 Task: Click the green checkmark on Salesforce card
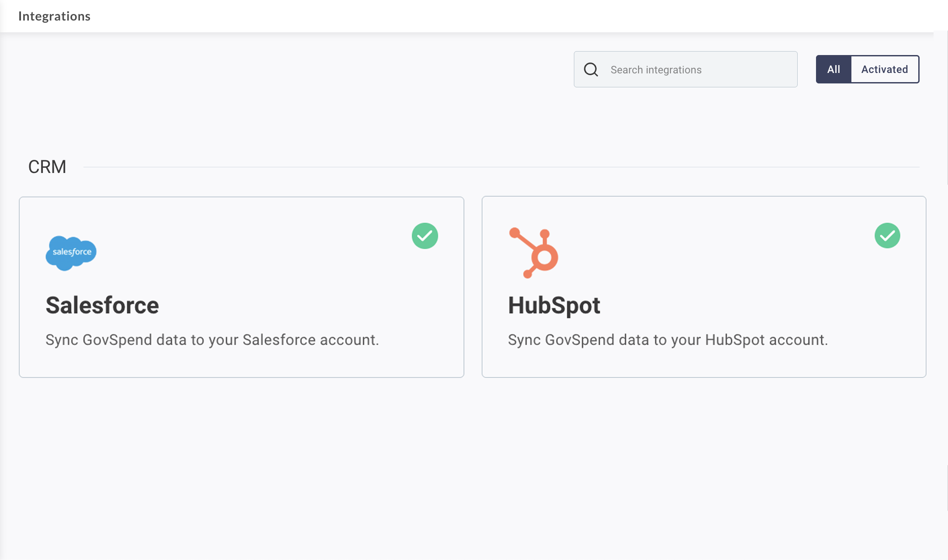click(424, 236)
